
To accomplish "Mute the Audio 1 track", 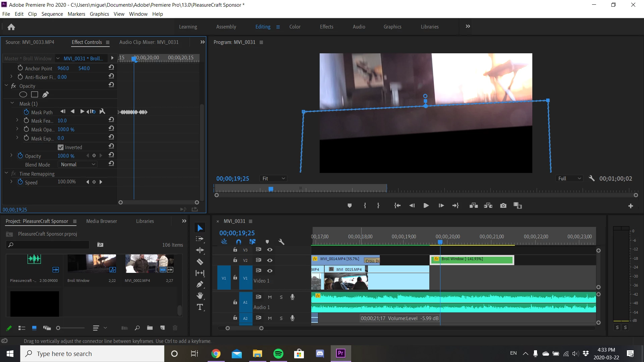I will coord(270,297).
